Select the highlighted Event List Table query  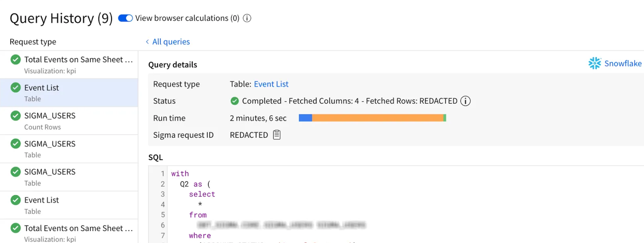[x=69, y=93]
